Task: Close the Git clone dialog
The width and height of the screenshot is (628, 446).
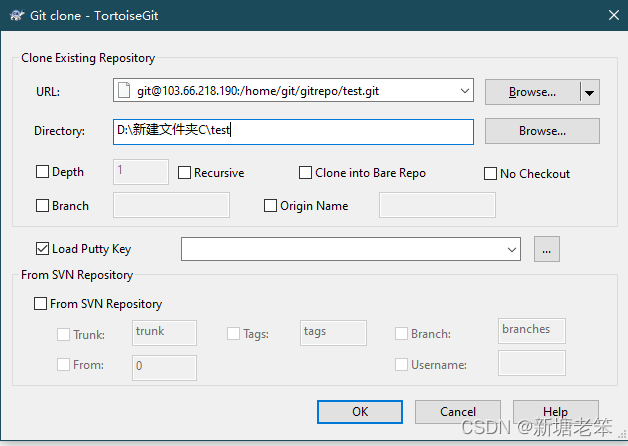Action: tap(614, 15)
